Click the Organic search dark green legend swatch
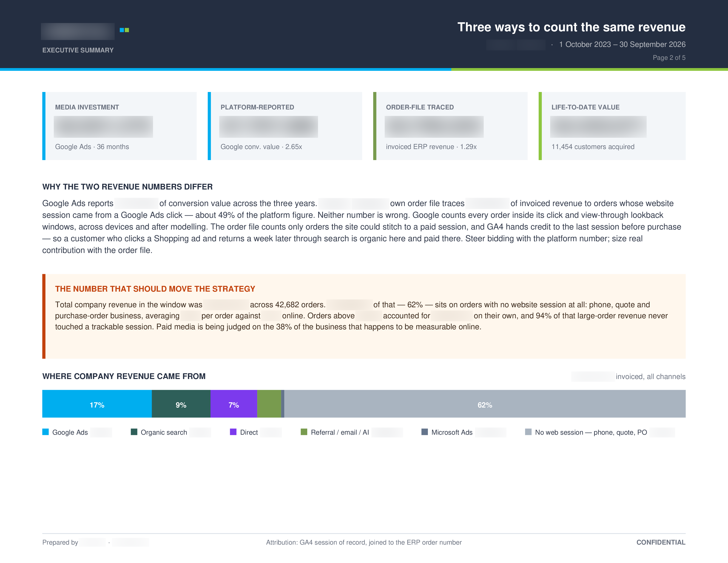The height and width of the screenshot is (563, 728). (x=134, y=432)
